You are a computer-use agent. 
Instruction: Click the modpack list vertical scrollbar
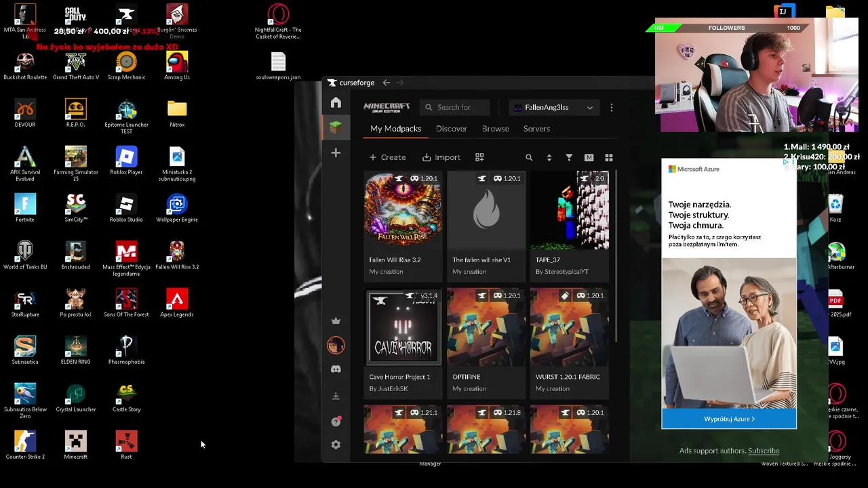[x=616, y=256]
